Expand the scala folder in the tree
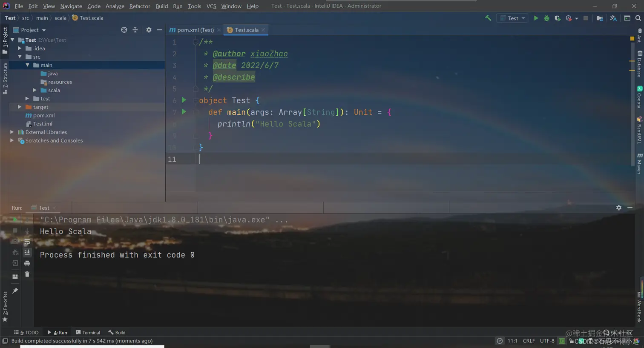644x348 pixels. coord(35,90)
